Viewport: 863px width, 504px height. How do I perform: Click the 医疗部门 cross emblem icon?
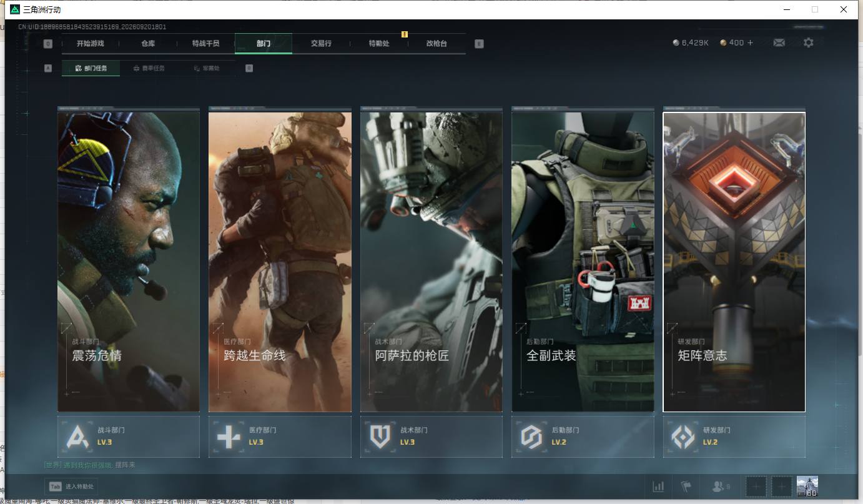229,437
